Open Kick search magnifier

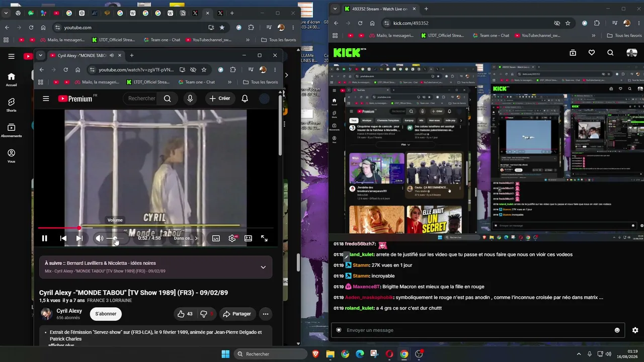[x=610, y=53]
